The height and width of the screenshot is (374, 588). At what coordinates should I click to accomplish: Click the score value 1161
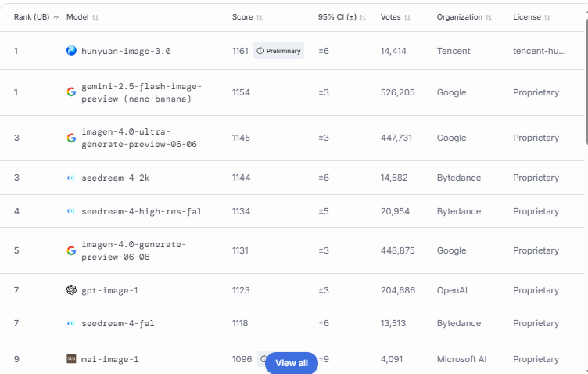point(240,51)
